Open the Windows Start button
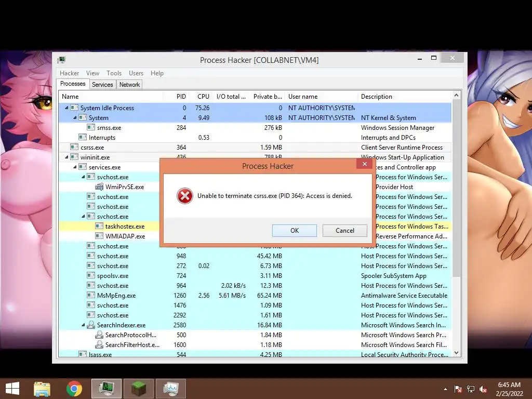Image resolution: width=532 pixels, height=399 pixels. pos(12,389)
